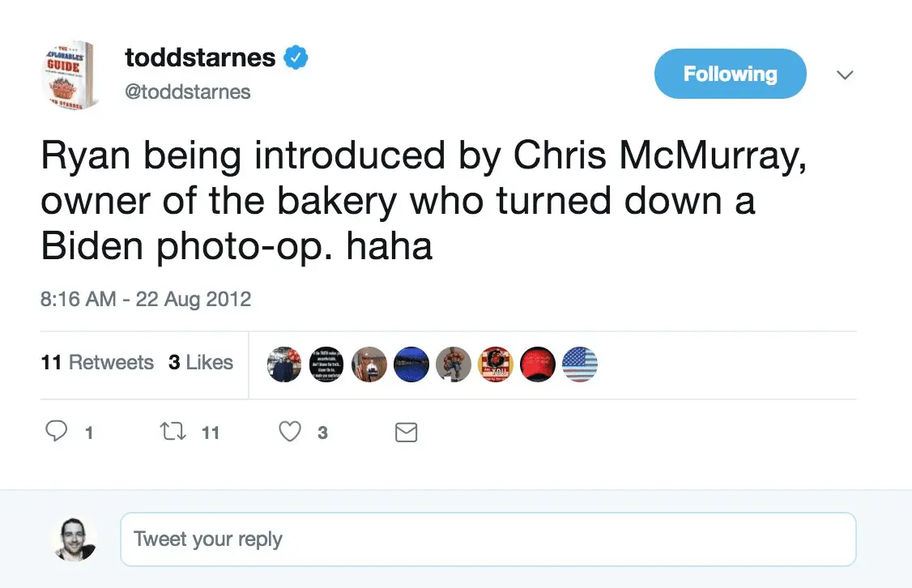The image size is (912, 588).
Task: Click the blue verified badge
Action: 296,58
